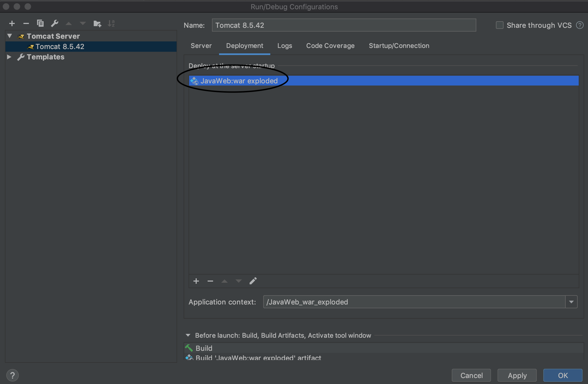
Task: Go to the Startup/Connection tab
Action: (399, 46)
